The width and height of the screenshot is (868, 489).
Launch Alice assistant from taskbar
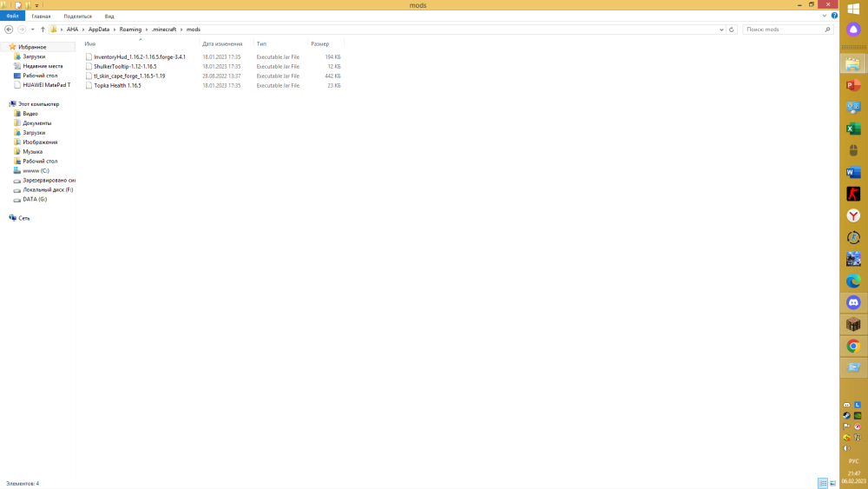tap(853, 30)
